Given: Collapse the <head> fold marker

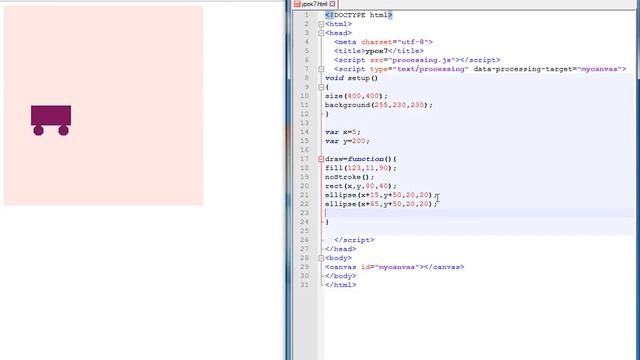Looking at the screenshot, I should 321,33.
